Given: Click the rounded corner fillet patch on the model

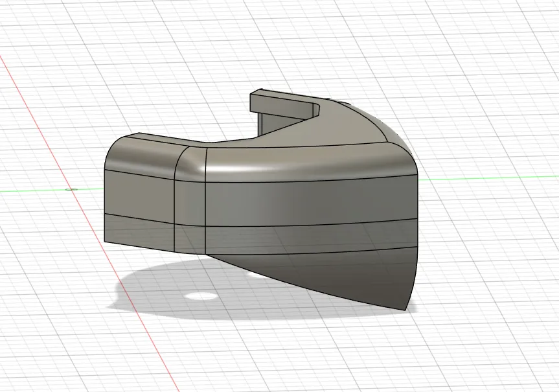Looking at the screenshot, I should (x=191, y=165).
